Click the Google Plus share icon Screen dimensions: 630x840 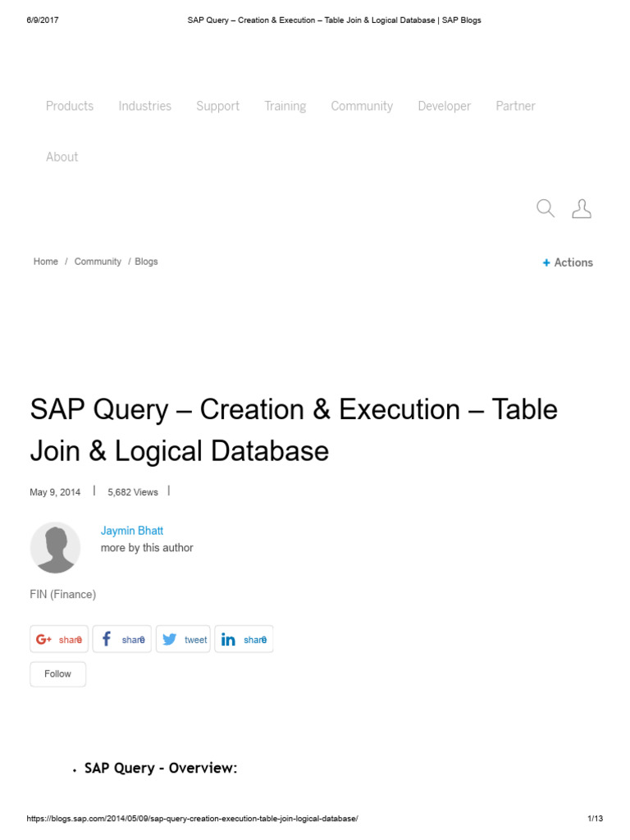[x=44, y=640]
